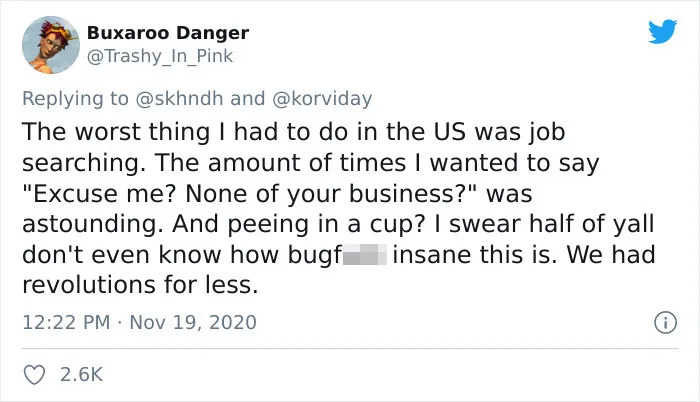
Task: Visit the @skhndh mention
Action: click(x=179, y=98)
